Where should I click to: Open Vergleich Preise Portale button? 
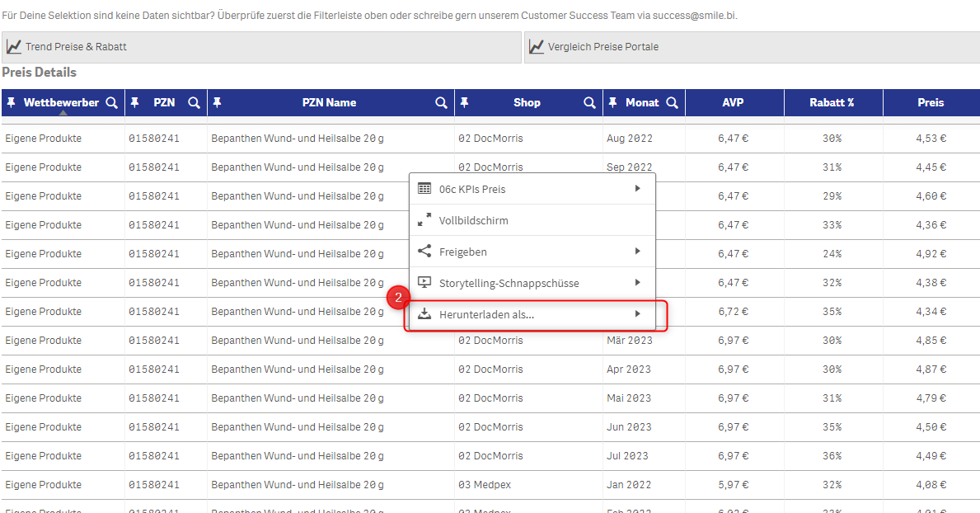click(x=750, y=47)
